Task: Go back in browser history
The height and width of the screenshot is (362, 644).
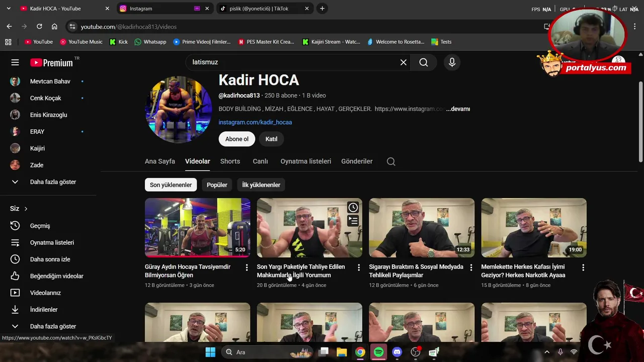Action: coord(9,27)
